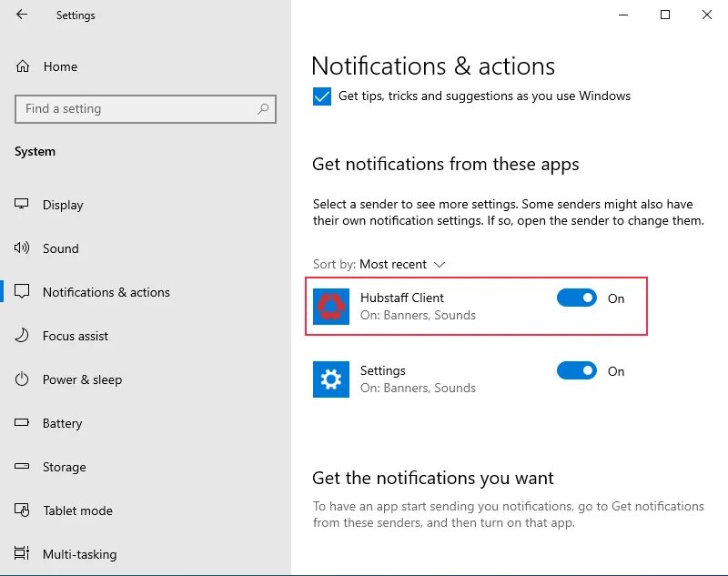728x576 pixels.
Task: Click the Storage drive icon
Action: click(21, 466)
